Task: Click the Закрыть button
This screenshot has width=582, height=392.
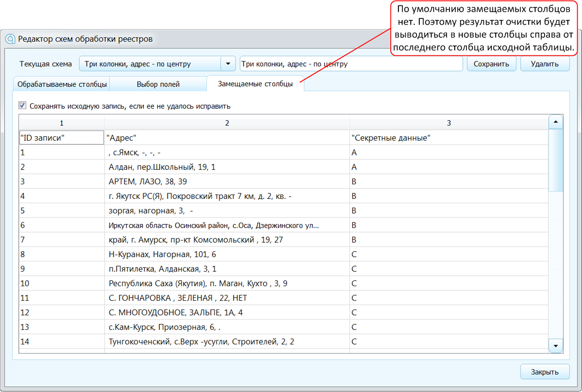Action: click(545, 372)
